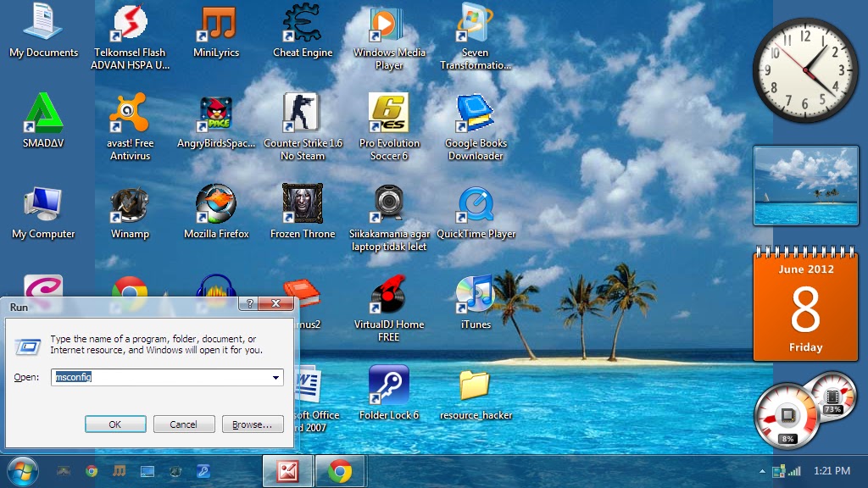Click Folder Lock key quick launch icon

click(x=203, y=471)
